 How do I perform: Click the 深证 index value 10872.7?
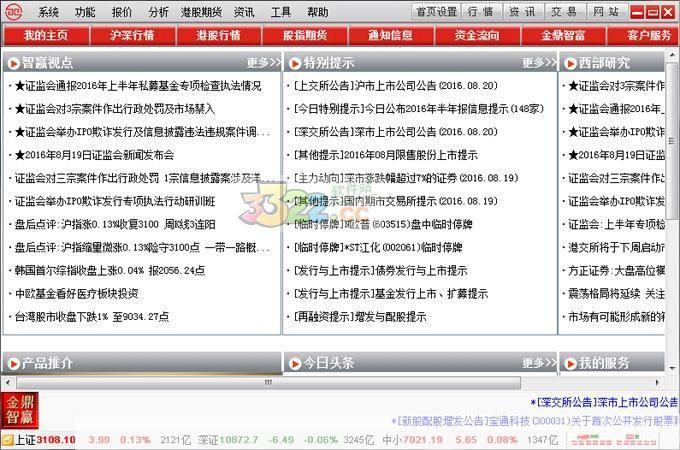pyautogui.click(x=239, y=440)
